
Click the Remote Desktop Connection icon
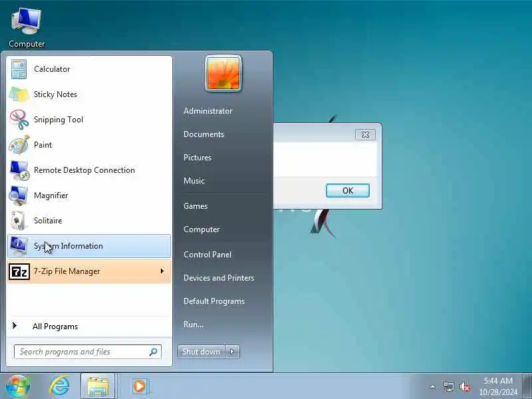[19, 170]
